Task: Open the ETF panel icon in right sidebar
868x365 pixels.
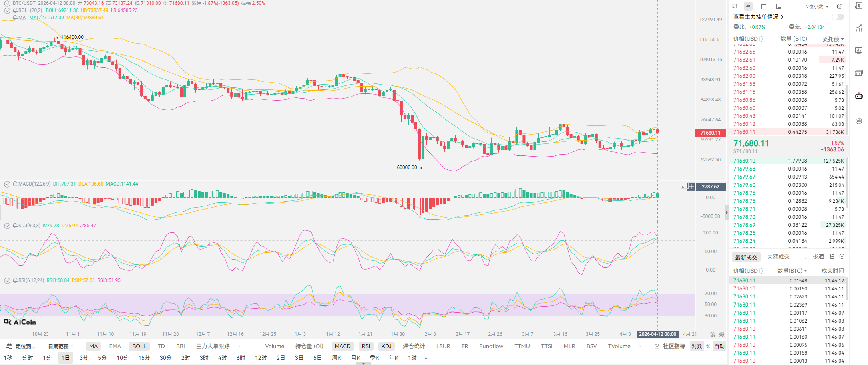Action: click(x=859, y=73)
